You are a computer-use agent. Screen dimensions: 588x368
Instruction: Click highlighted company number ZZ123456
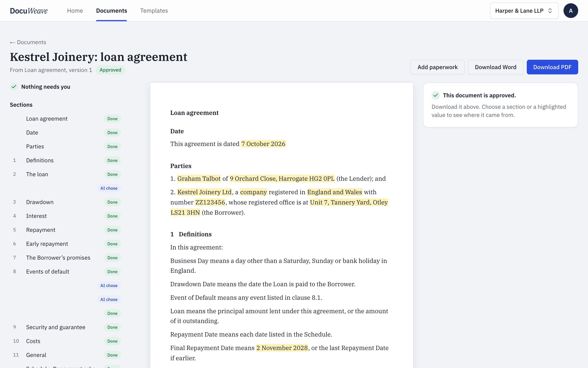[x=210, y=203]
